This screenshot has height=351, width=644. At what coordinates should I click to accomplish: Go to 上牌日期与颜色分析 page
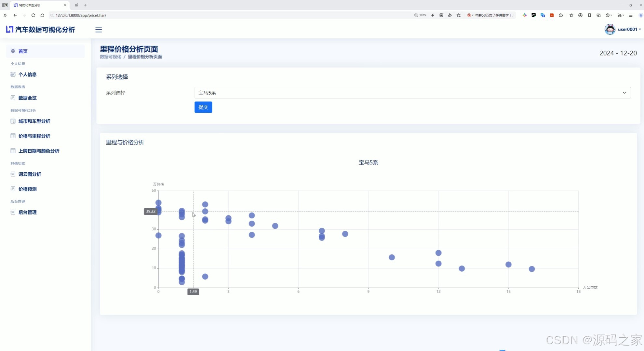(39, 151)
